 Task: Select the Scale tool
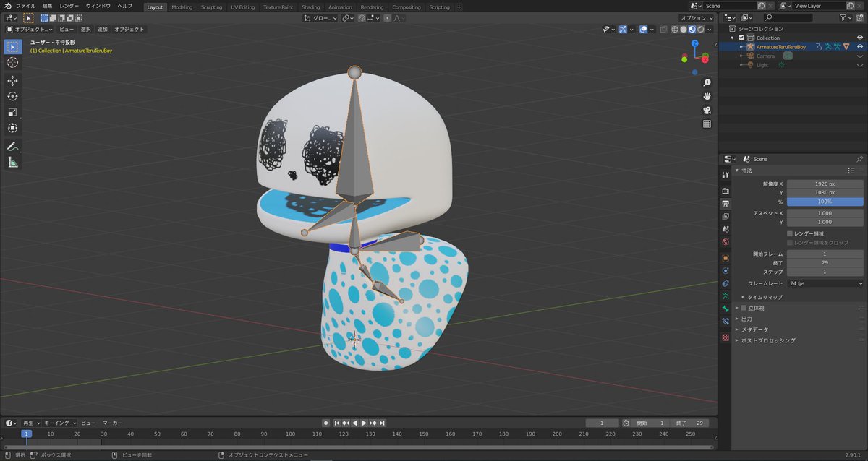(x=12, y=112)
